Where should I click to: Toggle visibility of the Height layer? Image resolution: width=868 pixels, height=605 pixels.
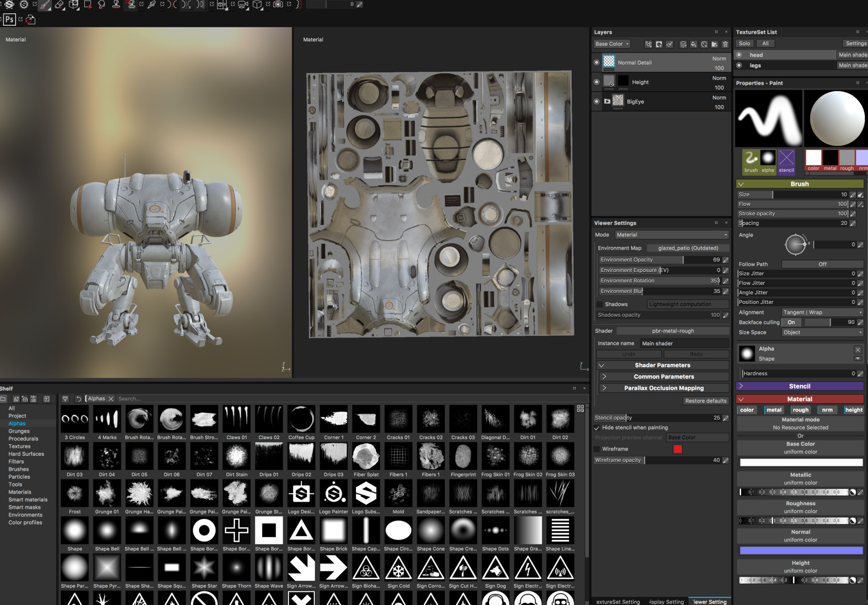597,82
